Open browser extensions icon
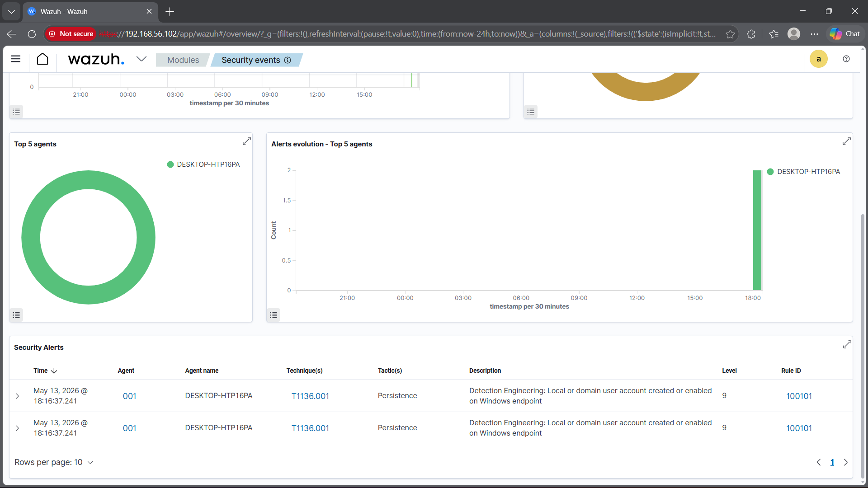868x488 pixels. (x=750, y=34)
